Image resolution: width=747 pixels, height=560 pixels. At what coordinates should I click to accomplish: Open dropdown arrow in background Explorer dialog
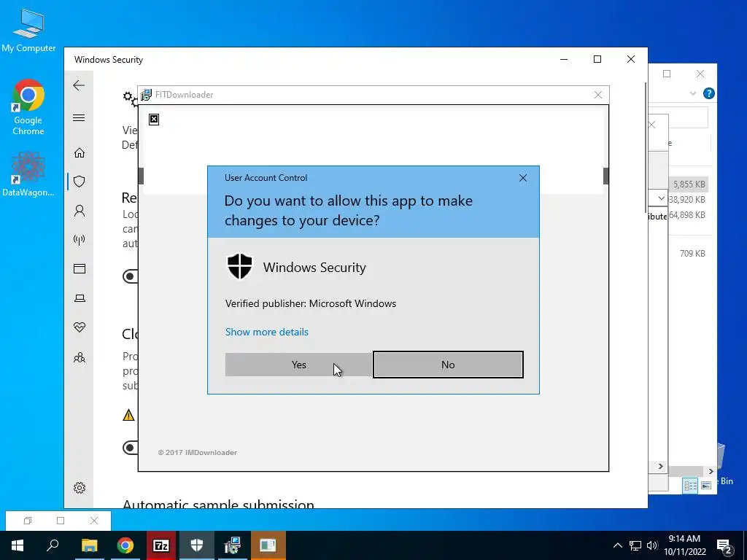661,198
